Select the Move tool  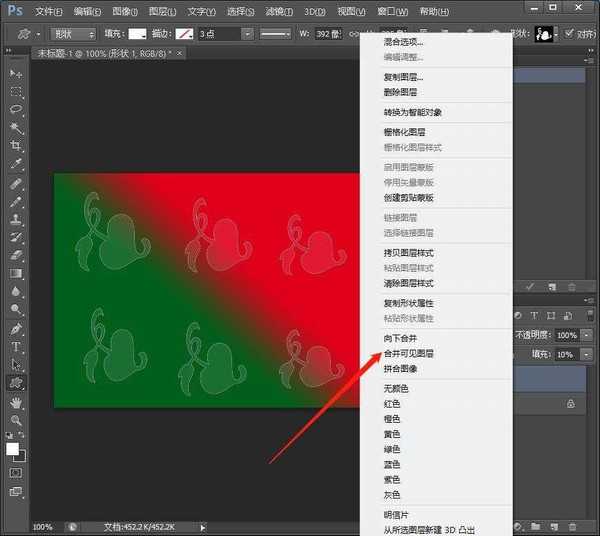point(16,74)
